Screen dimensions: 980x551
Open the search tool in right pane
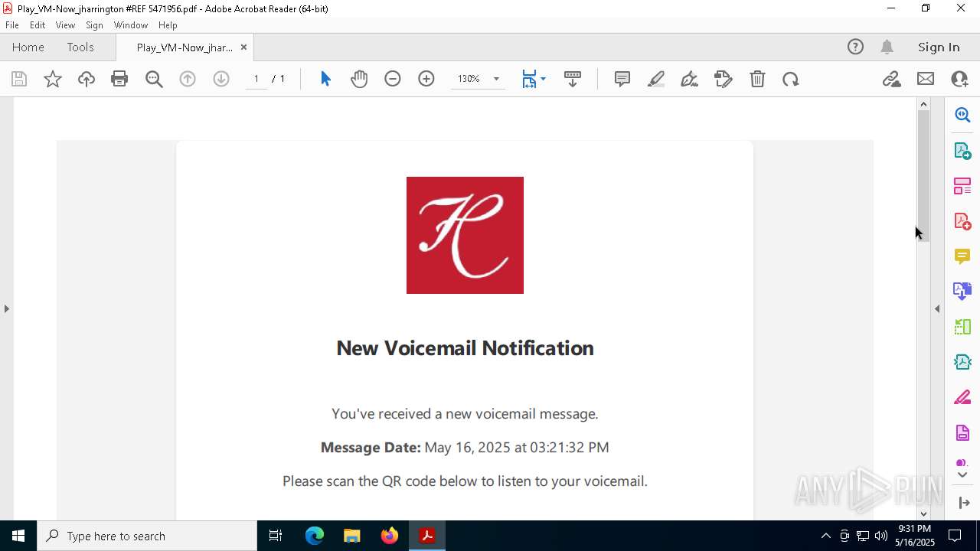pos(962,115)
